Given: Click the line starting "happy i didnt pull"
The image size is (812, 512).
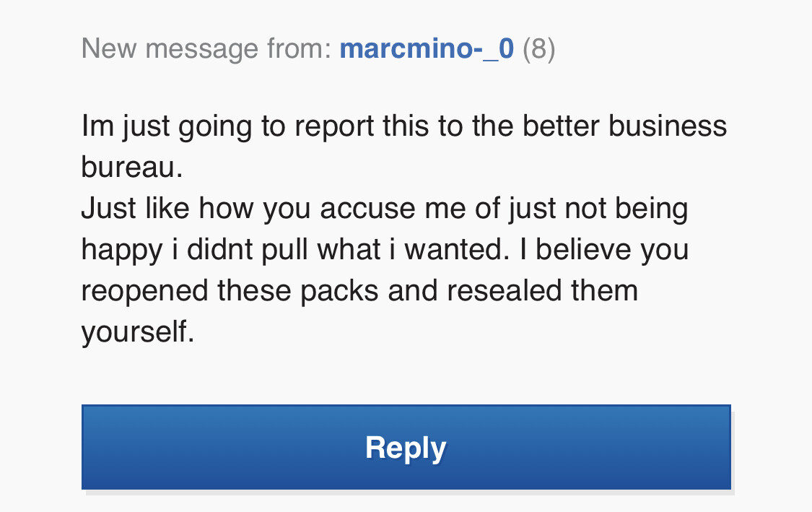Looking at the screenshot, I should tap(385, 251).
